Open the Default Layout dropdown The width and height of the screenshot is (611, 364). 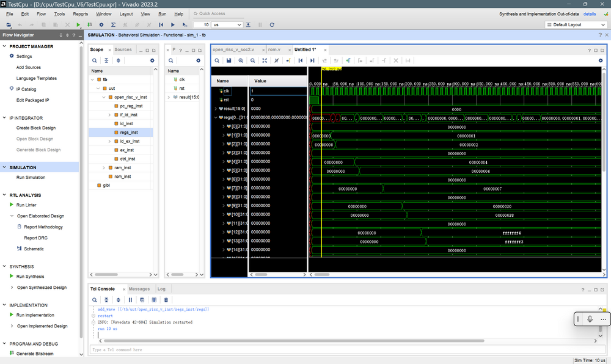point(575,24)
